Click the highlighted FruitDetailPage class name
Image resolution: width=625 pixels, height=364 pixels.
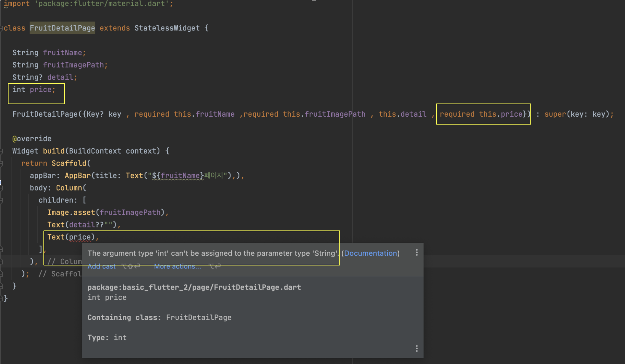pyautogui.click(x=62, y=28)
